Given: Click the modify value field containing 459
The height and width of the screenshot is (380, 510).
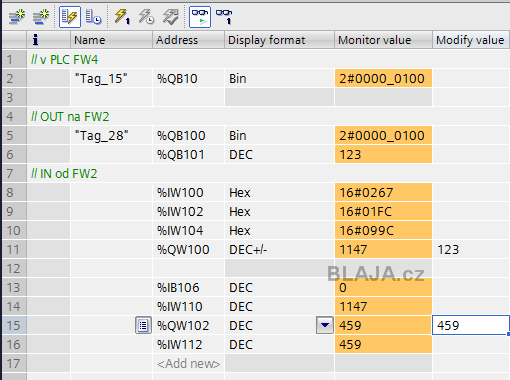Looking at the screenshot, I should [x=471, y=325].
